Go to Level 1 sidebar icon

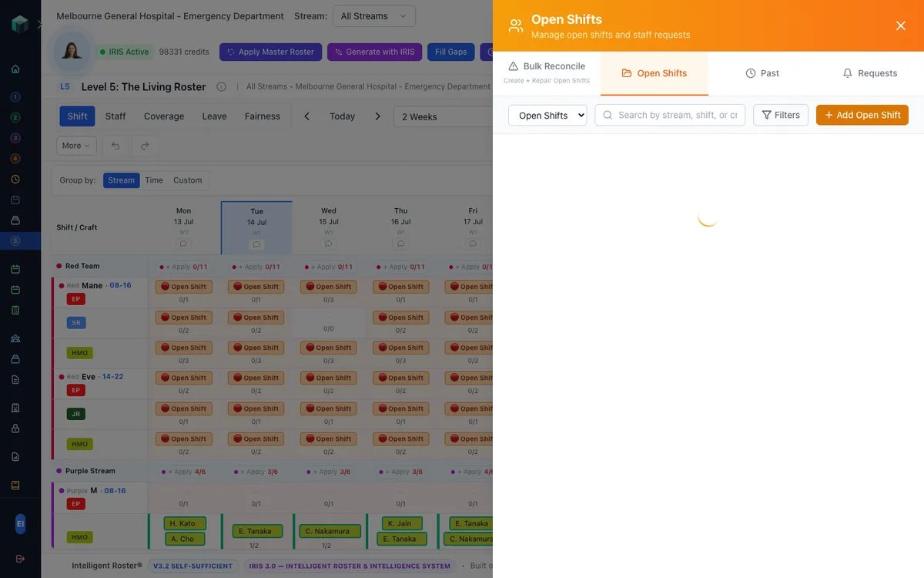click(x=15, y=97)
